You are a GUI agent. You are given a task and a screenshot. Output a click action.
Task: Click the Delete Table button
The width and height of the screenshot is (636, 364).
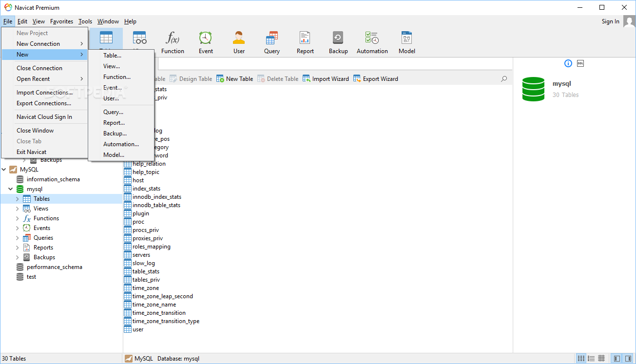[x=278, y=78]
